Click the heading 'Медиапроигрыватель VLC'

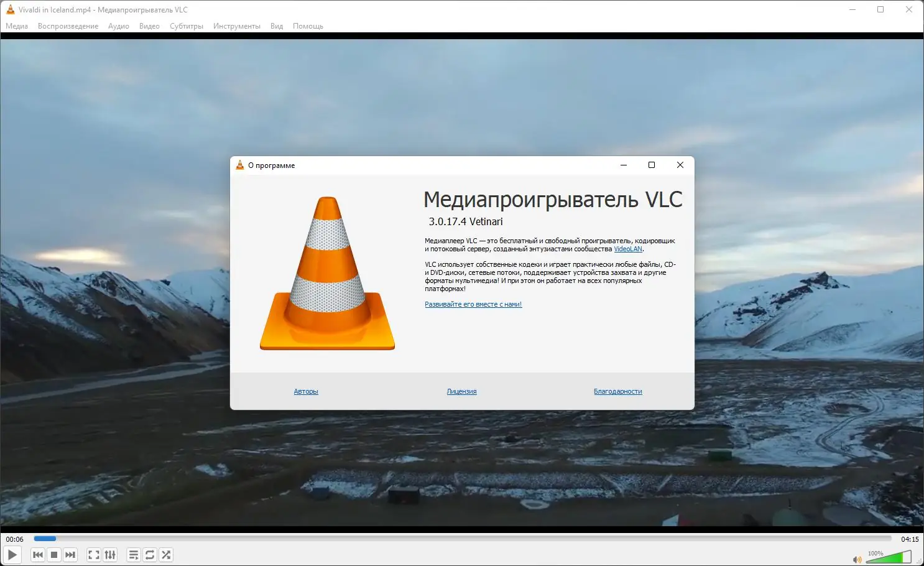pos(553,199)
